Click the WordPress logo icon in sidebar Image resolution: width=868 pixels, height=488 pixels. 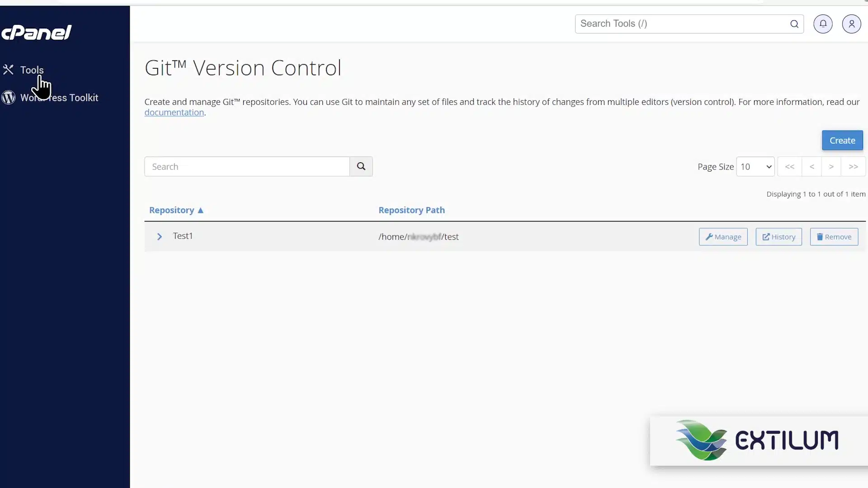point(8,98)
